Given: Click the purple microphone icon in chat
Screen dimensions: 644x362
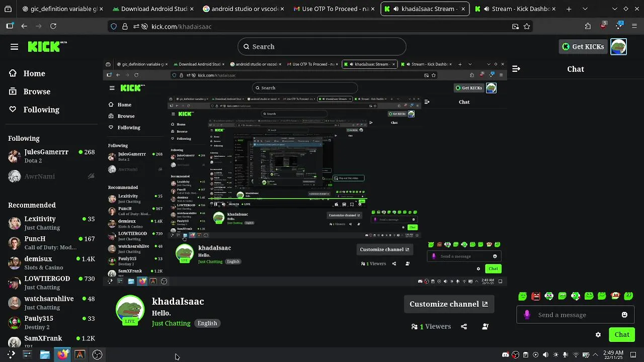Looking at the screenshot, I should coord(527,315).
